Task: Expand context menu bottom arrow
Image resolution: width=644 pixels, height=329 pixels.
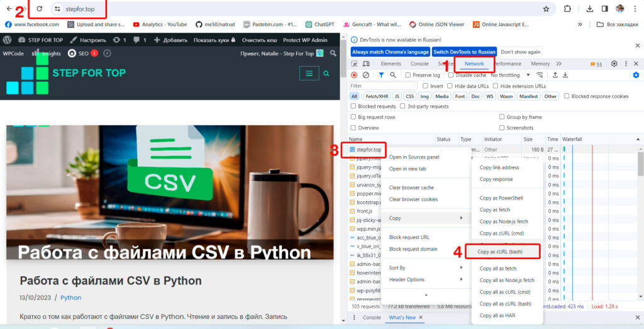Action: [x=426, y=295]
